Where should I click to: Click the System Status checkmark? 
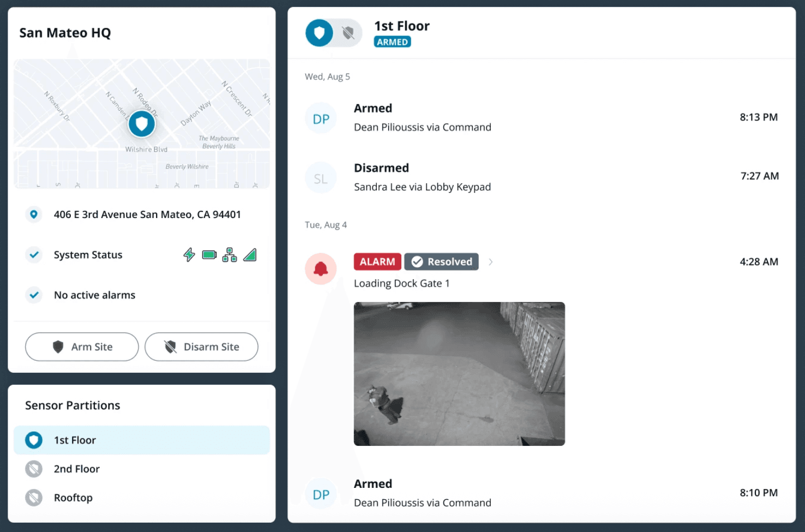34,255
